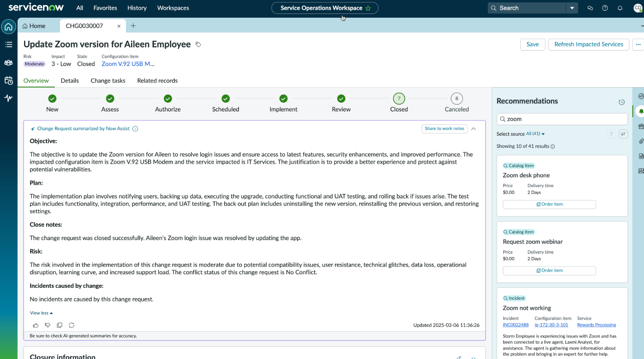Image resolution: width=644 pixels, height=359 pixels.
Task: Click info icon next to Now Assist summary
Action: click(135, 129)
